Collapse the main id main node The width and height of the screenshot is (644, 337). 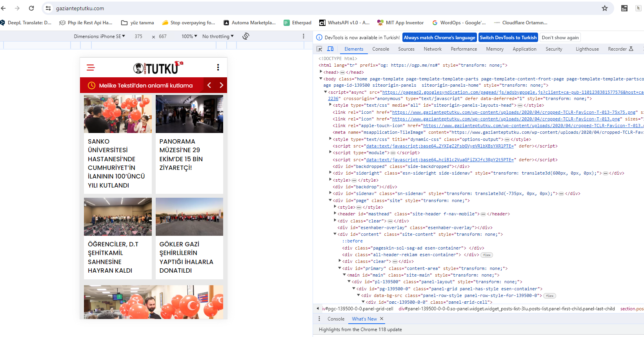344,275
